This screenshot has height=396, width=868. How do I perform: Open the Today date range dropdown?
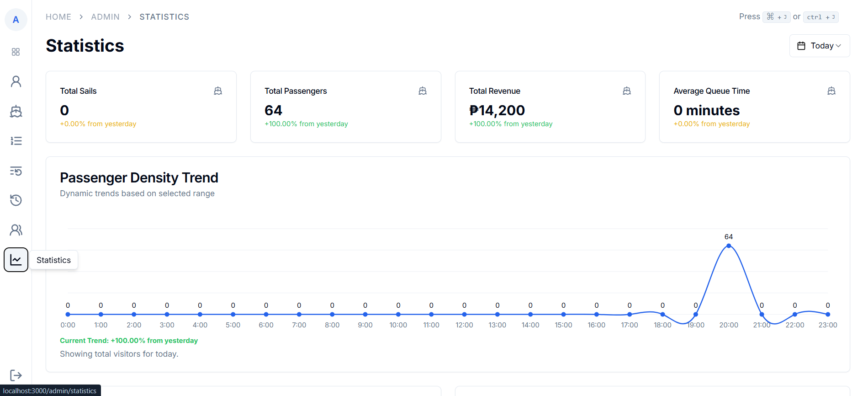pyautogui.click(x=820, y=46)
